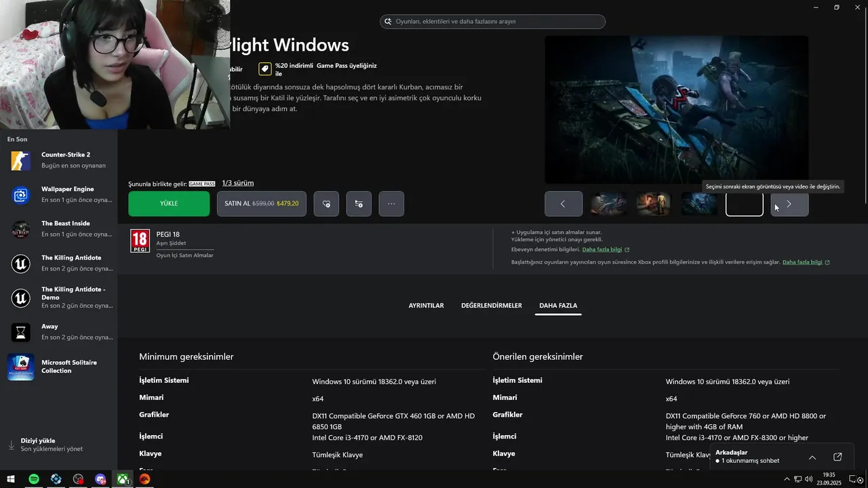Click 'Önerilen gereksinimler' heading
Screen dimensions: 868x488
click(538, 357)
